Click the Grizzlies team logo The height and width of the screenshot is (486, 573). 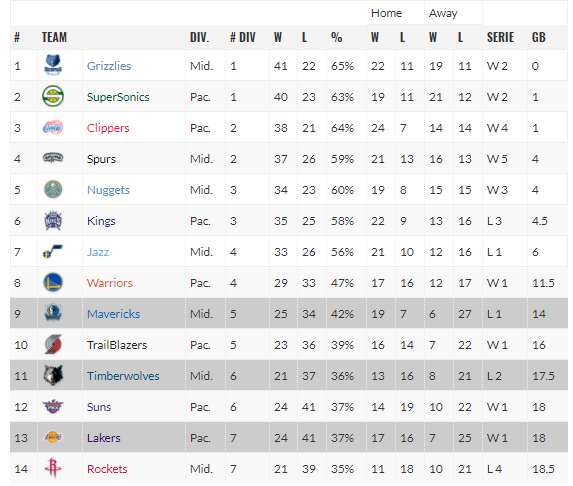coord(53,65)
